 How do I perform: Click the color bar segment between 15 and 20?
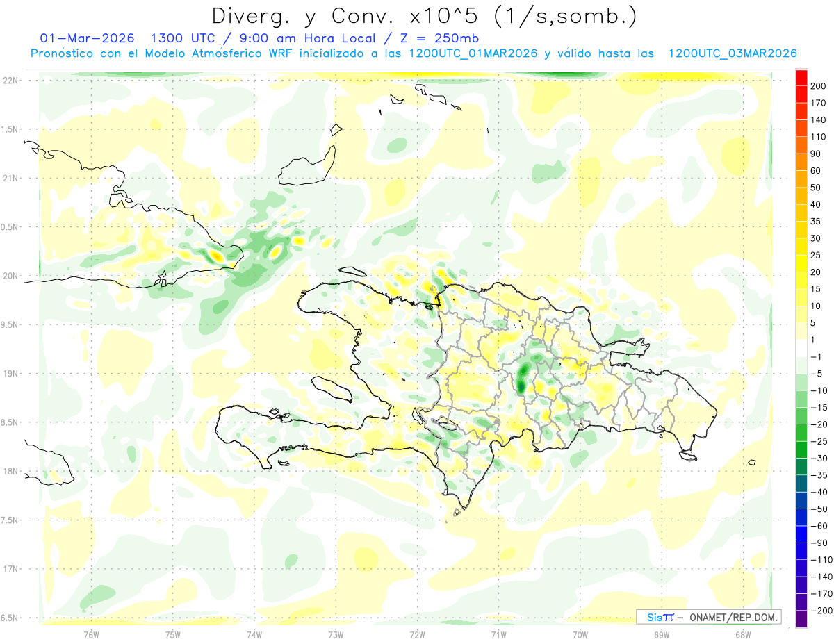(801, 281)
